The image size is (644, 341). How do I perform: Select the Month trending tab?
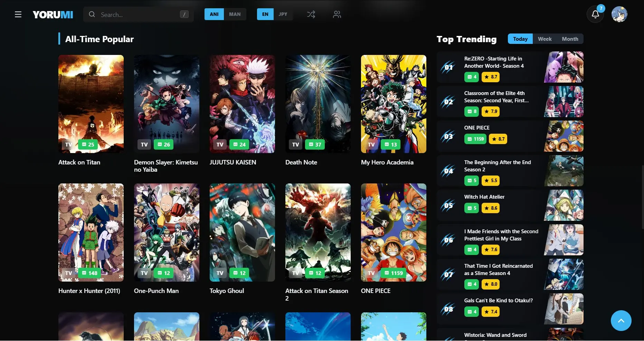(x=570, y=39)
